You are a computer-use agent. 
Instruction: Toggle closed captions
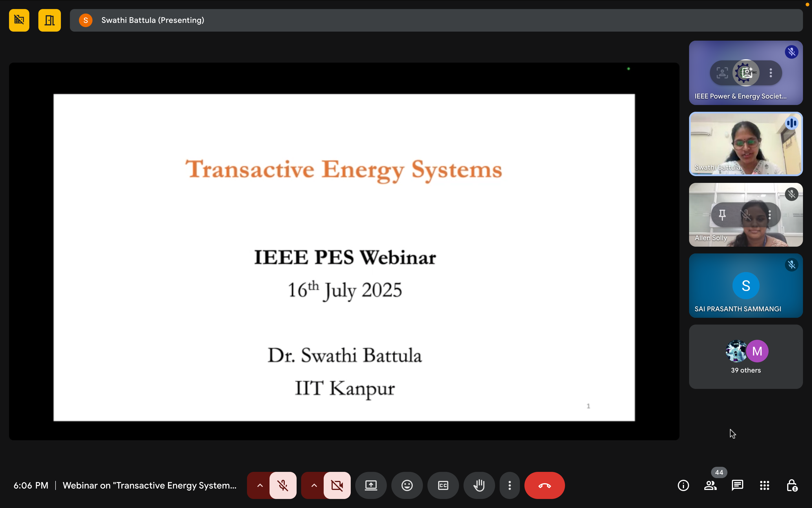pyautogui.click(x=443, y=485)
